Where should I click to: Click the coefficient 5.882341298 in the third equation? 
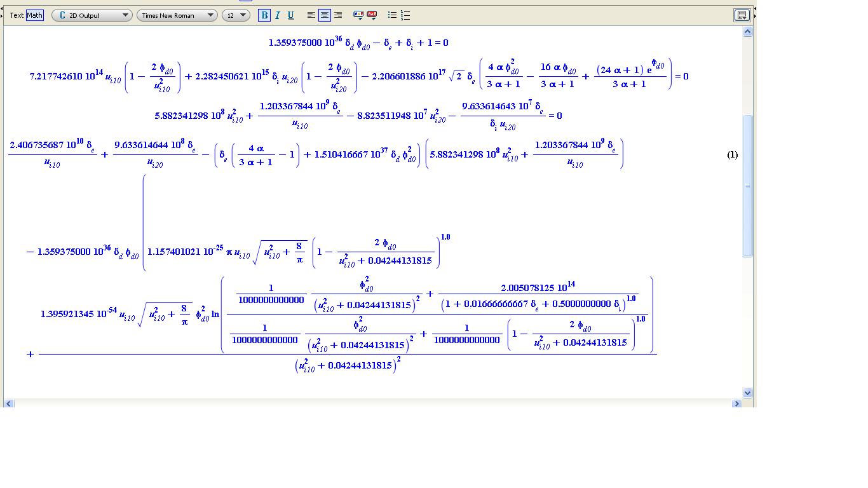click(181, 116)
